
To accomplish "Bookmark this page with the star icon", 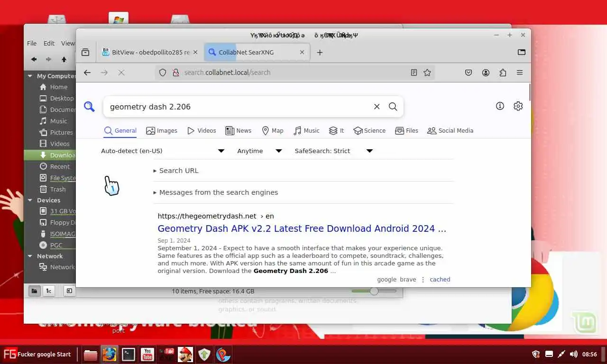I will tap(427, 73).
